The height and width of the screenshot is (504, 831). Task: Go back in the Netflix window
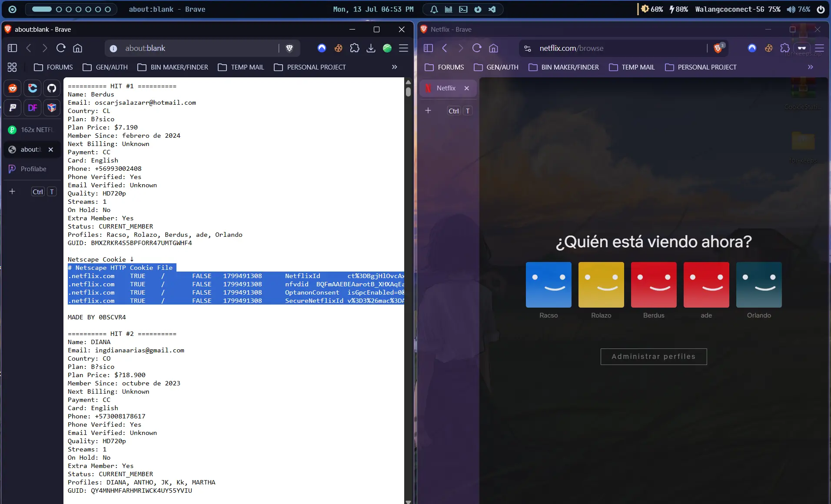445,48
